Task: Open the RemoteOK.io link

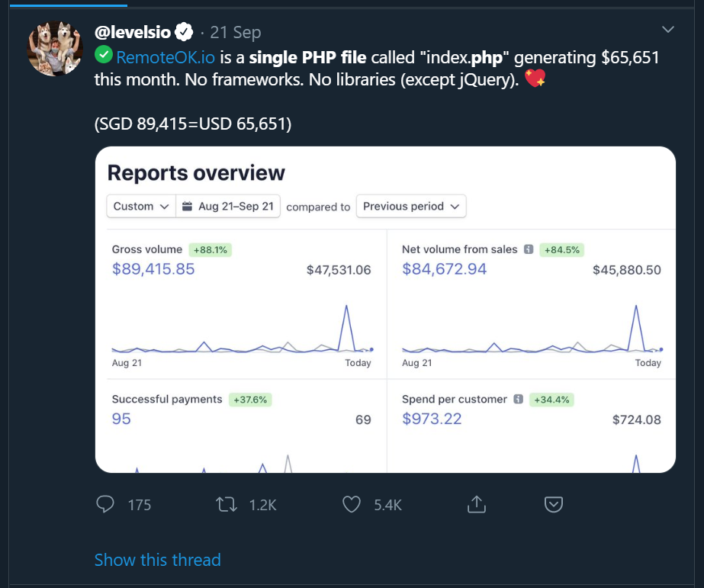Action: [166, 57]
